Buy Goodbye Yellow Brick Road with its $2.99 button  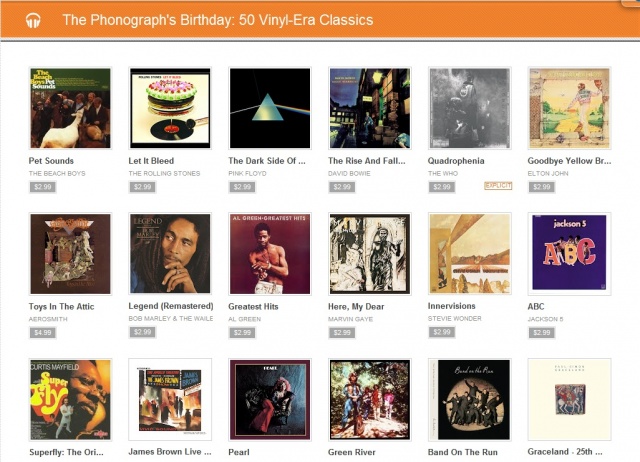pos(542,187)
